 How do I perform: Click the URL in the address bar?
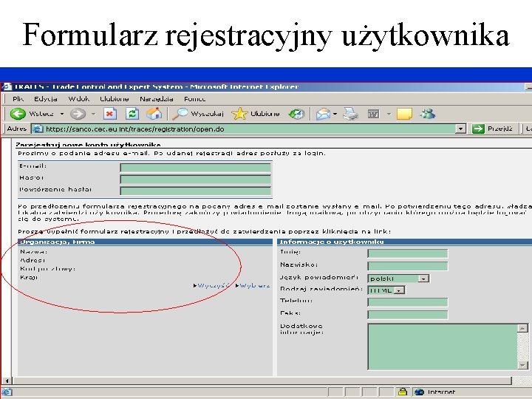click(x=135, y=129)
